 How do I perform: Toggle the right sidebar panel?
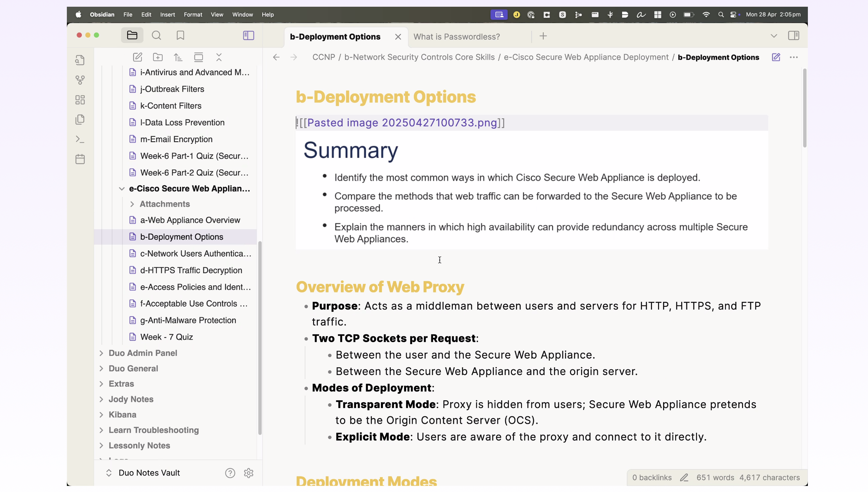click(x=793, y=36)
